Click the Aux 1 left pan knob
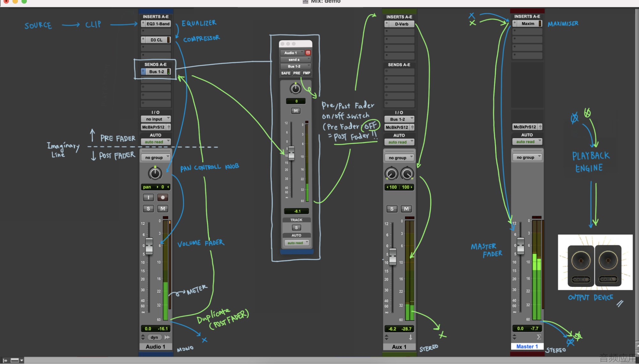The width and height of the screenshot is (639, 364). tap(391, 174)
